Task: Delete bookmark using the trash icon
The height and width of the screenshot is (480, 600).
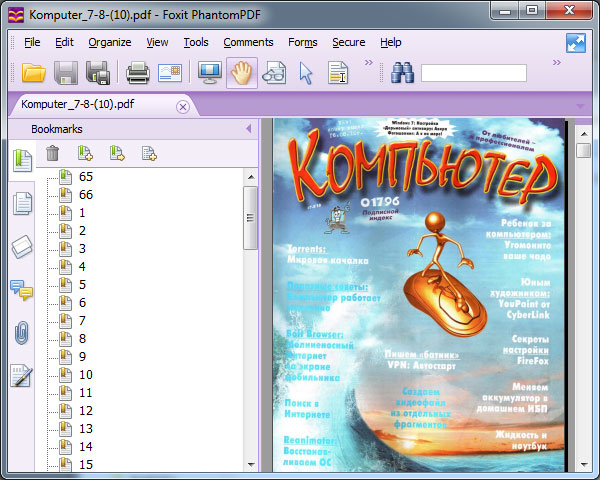Action: [x=53, y=153]
